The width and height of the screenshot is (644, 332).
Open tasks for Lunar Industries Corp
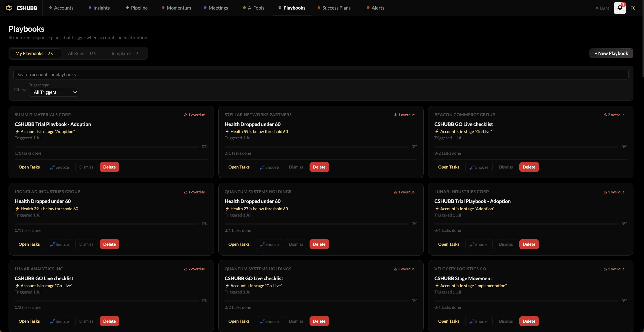449,244
